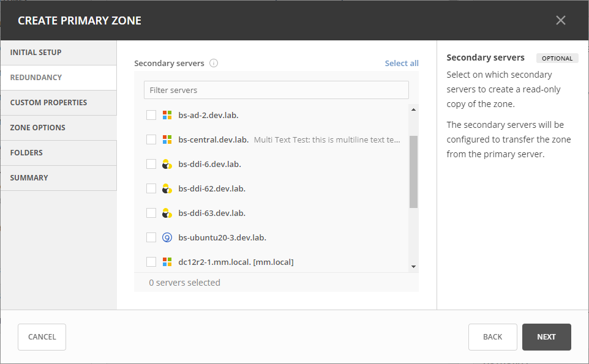Click the Windows icon next to bs-central.dev.lab.
Image resolution: width=589 pixels, height=364 pixels.
point(167,139)
